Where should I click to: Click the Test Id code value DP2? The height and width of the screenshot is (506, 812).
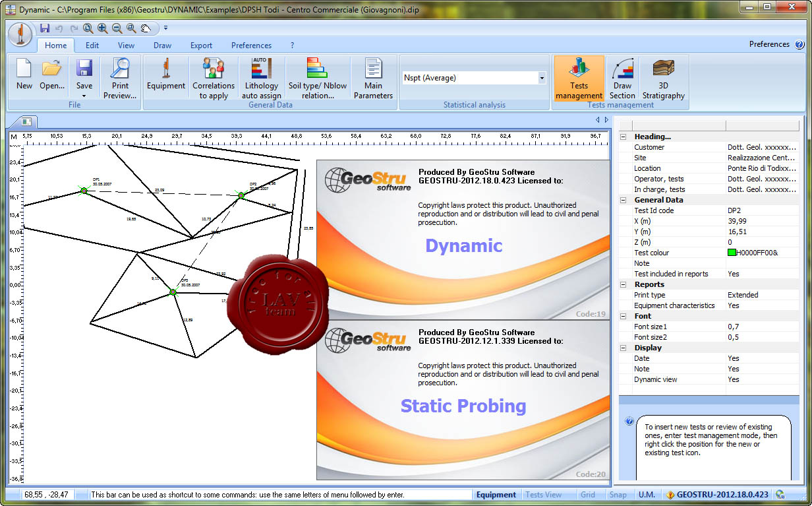(763, 210)
